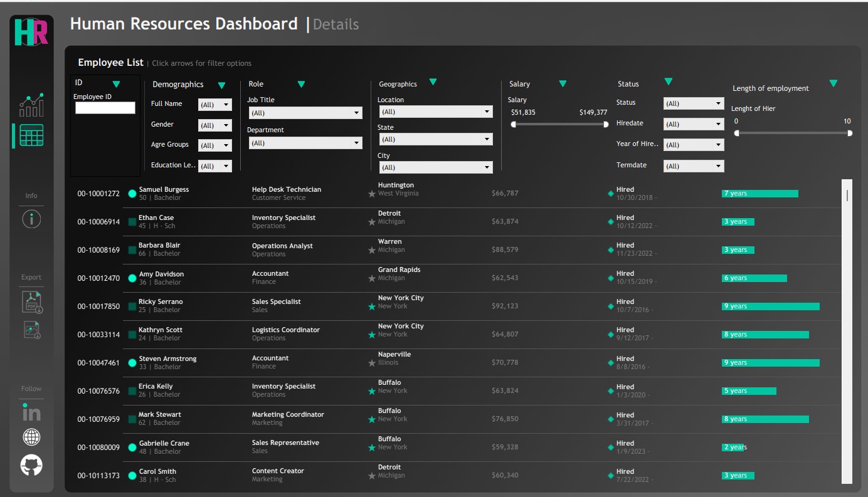The image size is (868, 497).
Task: Open the Gender dropdown
Action: click(215, 125)
